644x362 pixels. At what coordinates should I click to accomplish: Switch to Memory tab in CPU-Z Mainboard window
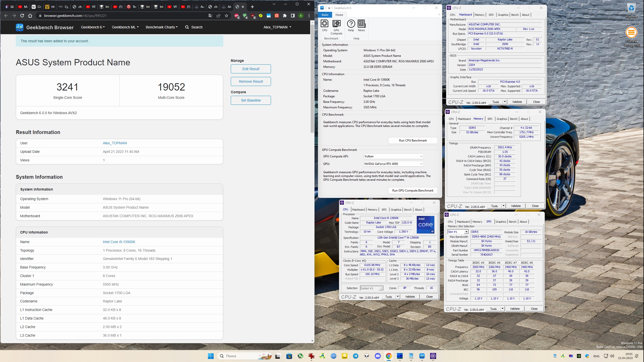pyautogui.click(x=480, y=15)
